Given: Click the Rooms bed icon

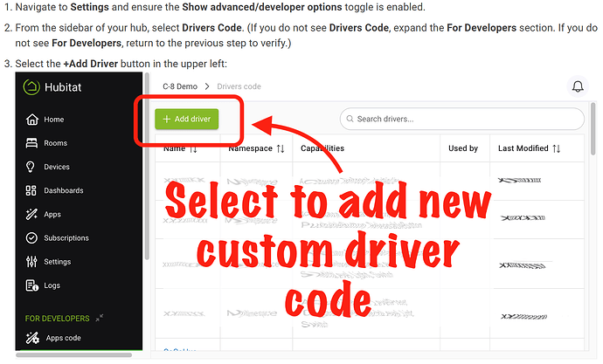Looking at the screenshot, I should click(31, 143).
